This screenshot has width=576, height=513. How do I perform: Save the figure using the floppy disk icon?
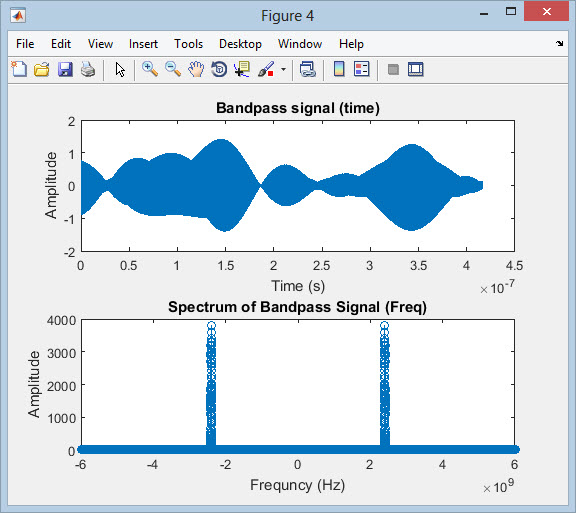[65, 69]
